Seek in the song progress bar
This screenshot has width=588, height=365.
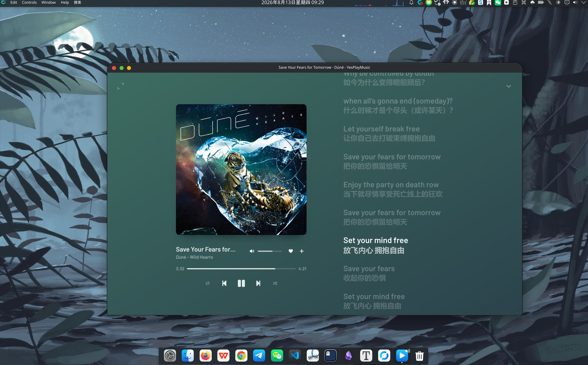click(241, 268)
